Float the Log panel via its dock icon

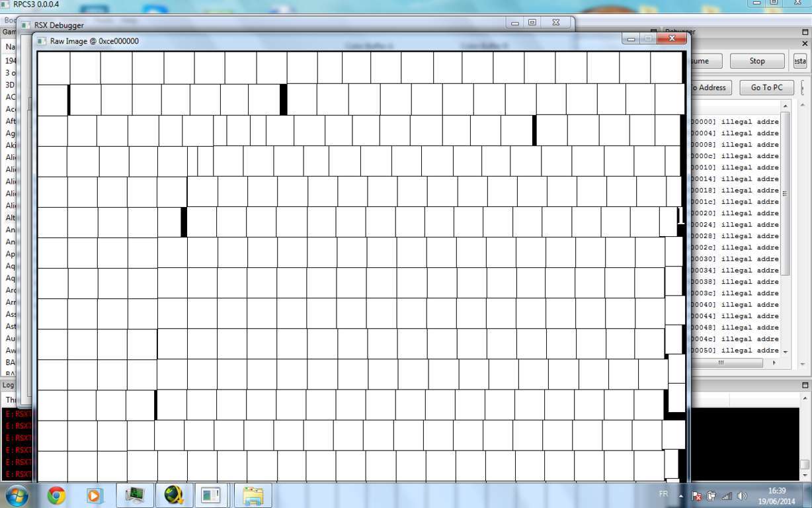tap(805, 384)
